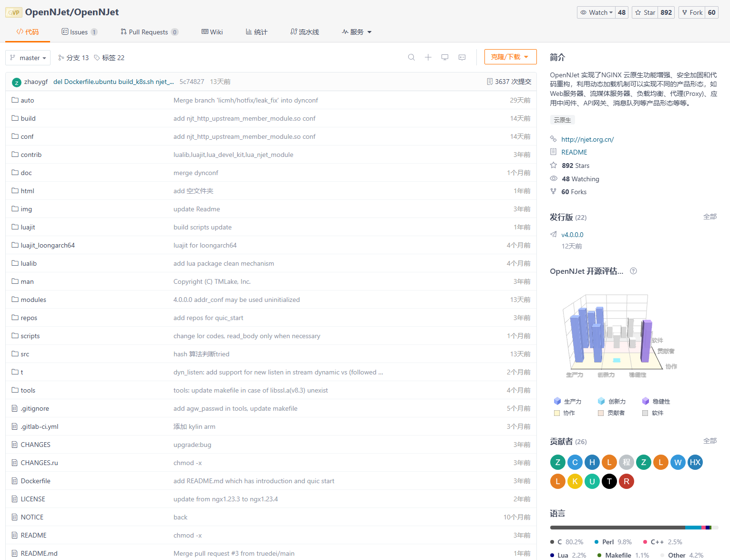Click the help question icon near 开源评估

coord(633,271)
